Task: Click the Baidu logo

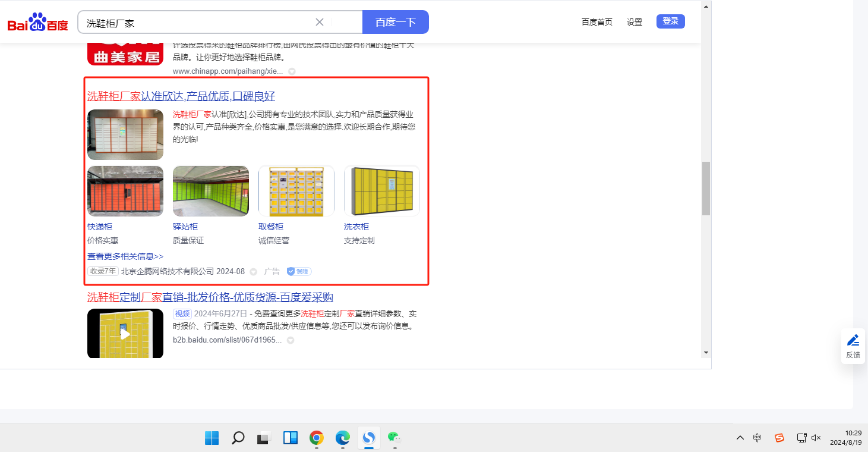Action: click(38, 23)
